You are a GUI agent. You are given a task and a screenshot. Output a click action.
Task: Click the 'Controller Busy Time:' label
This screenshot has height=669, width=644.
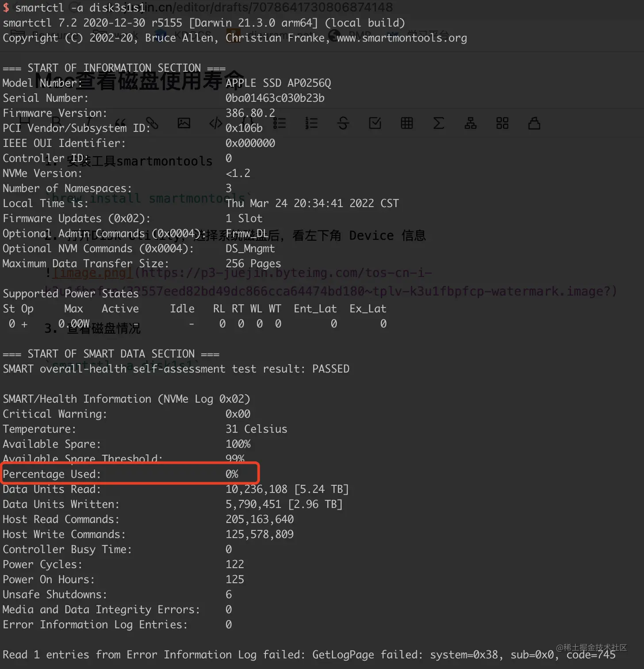click(x=68, y=549)
